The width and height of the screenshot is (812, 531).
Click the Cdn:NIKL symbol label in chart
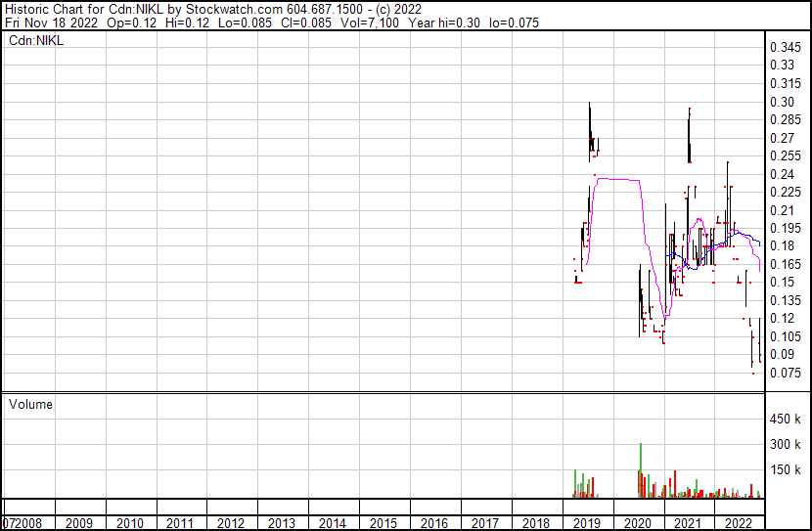pos(36,41)
